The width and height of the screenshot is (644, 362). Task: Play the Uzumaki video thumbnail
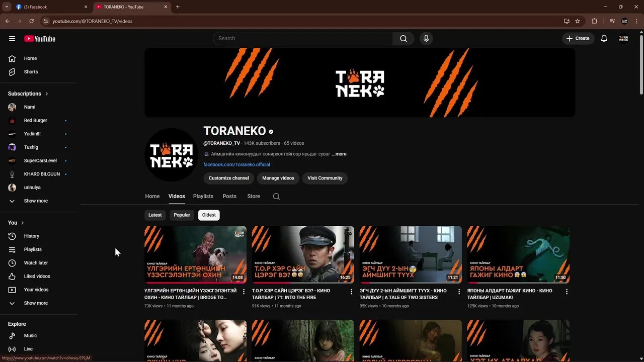pos(518,254)
